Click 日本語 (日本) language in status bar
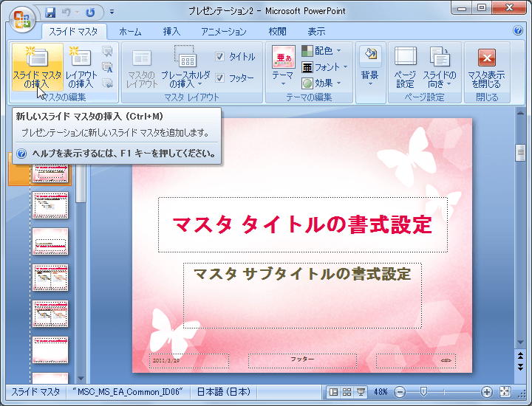 click(x=224, y=392)
